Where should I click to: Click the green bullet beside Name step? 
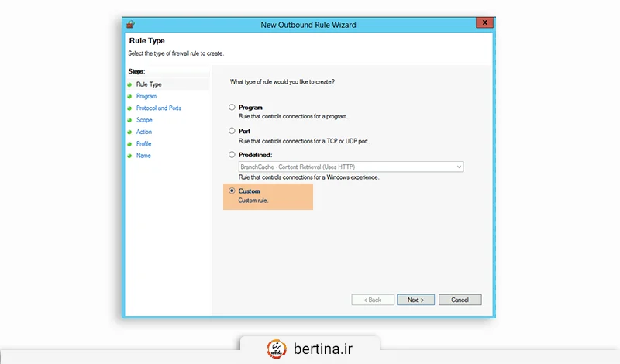coord(129,156)
